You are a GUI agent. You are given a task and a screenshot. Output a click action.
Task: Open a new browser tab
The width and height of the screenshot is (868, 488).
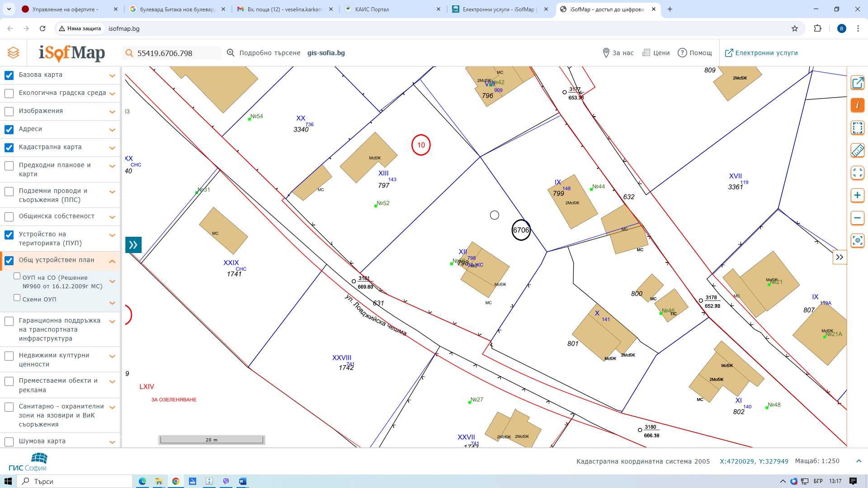pos(670,9)
